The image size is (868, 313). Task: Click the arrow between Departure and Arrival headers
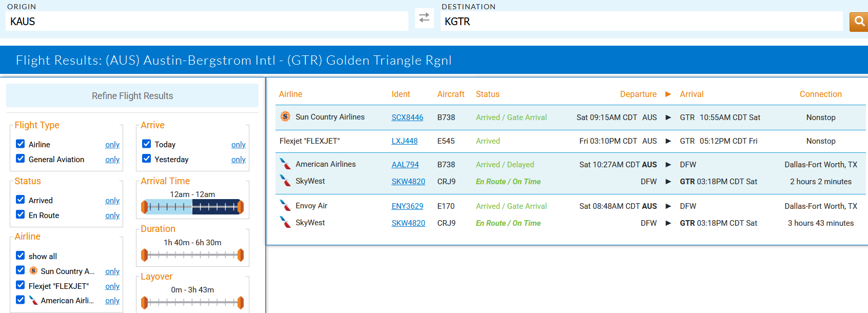click(668, 94)
